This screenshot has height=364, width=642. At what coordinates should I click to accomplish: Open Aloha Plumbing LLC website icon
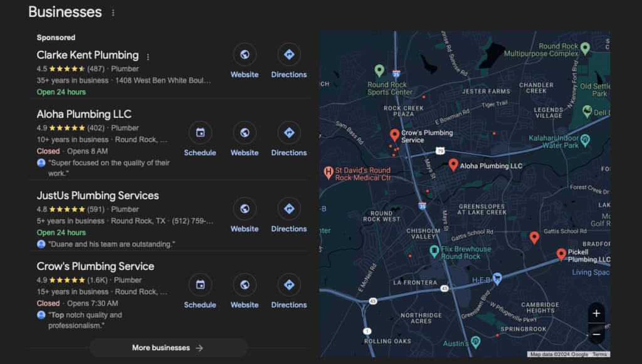(245, 133)
